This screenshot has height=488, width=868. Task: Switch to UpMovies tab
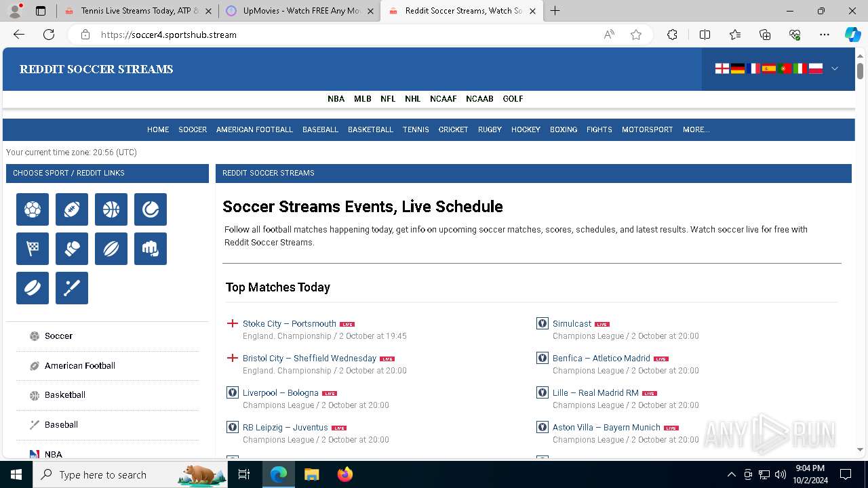298,11
